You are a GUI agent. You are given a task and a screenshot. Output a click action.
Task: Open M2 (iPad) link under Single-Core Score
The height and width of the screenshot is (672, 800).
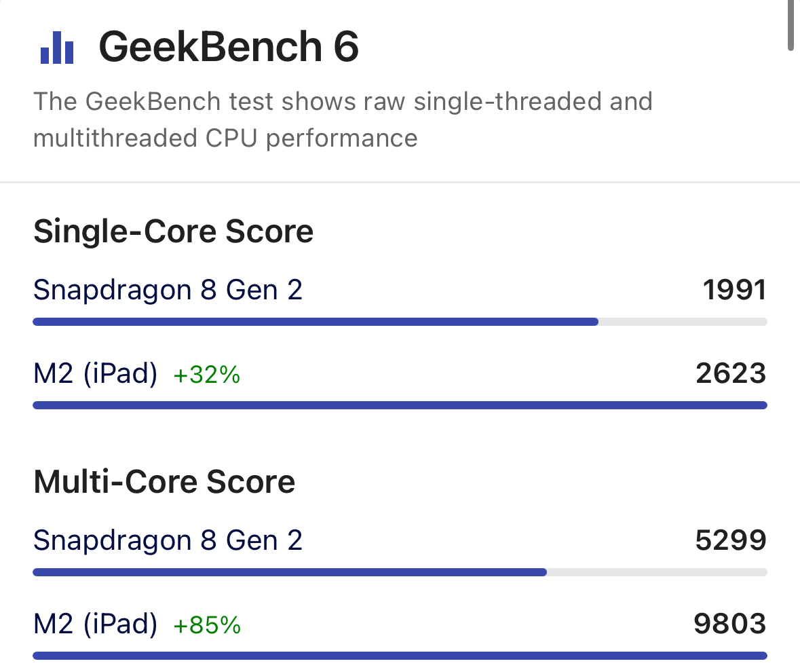(x=95, y=373)
